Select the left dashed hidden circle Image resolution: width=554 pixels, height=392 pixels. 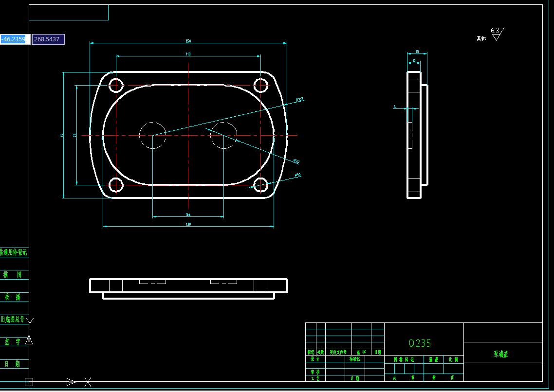click(x=153, y=136)
